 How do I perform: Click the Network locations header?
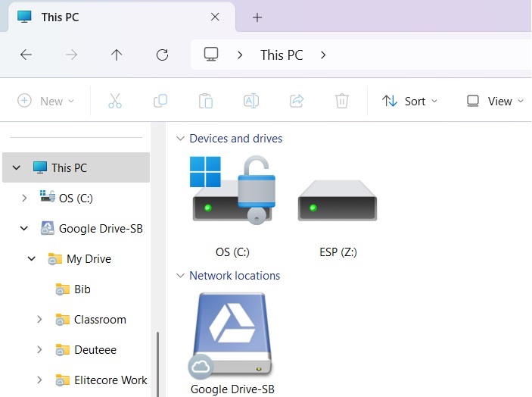pos(235,276)
